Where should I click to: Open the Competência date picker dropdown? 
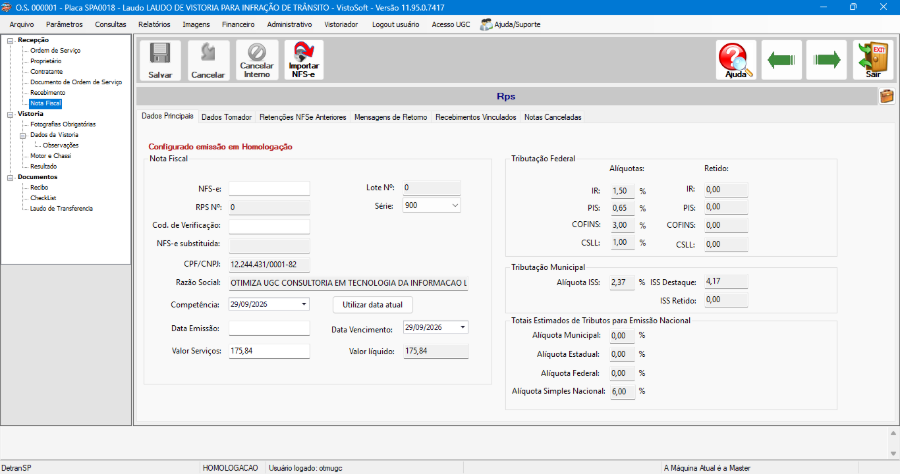coord(304,304)
